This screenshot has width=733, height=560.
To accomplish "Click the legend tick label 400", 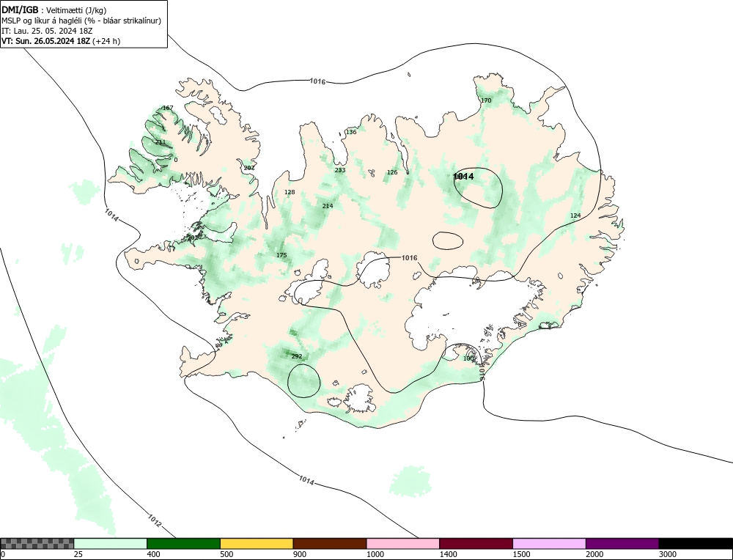I will [153, 554].
